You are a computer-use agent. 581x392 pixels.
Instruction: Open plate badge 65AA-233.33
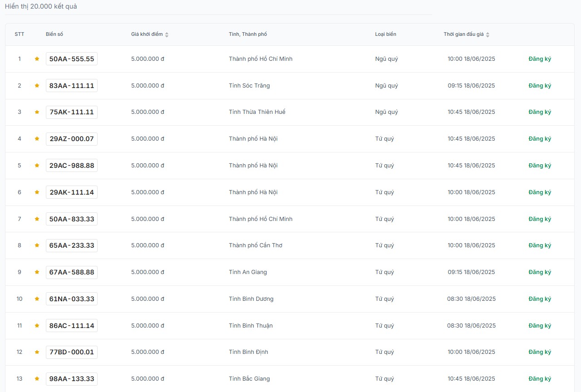(x=72, y=245)
